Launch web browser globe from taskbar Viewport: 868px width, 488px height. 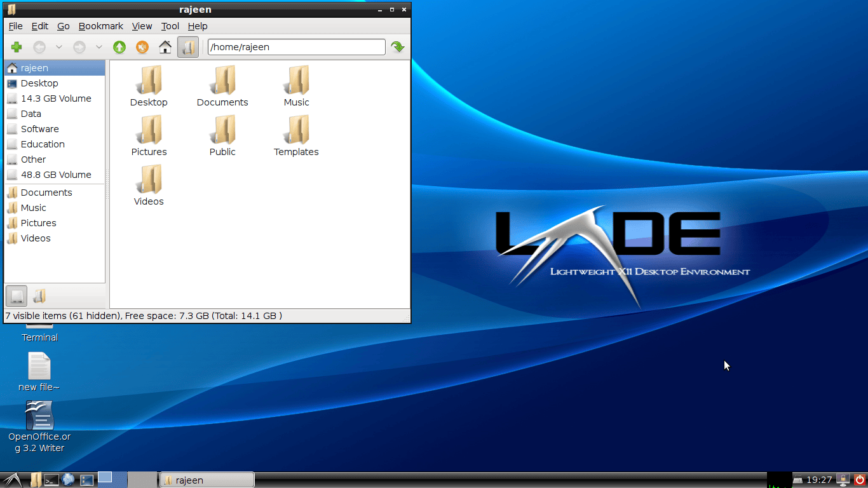point(69,480)
